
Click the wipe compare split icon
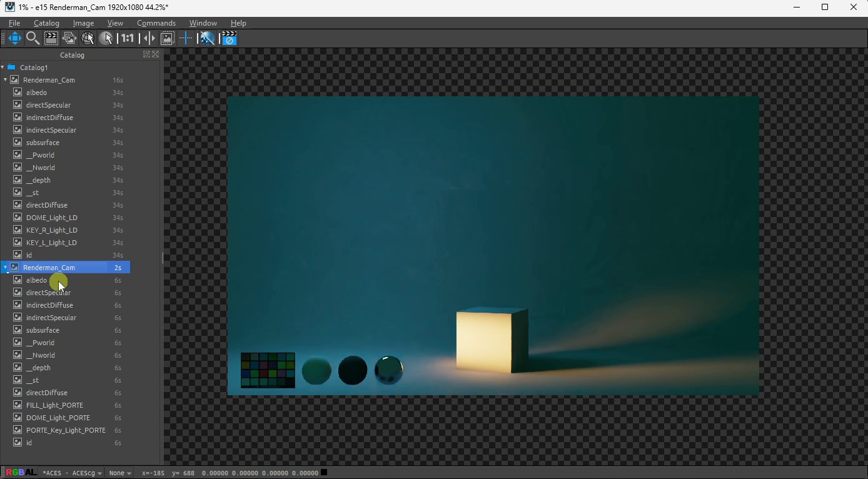click(149, 39)
